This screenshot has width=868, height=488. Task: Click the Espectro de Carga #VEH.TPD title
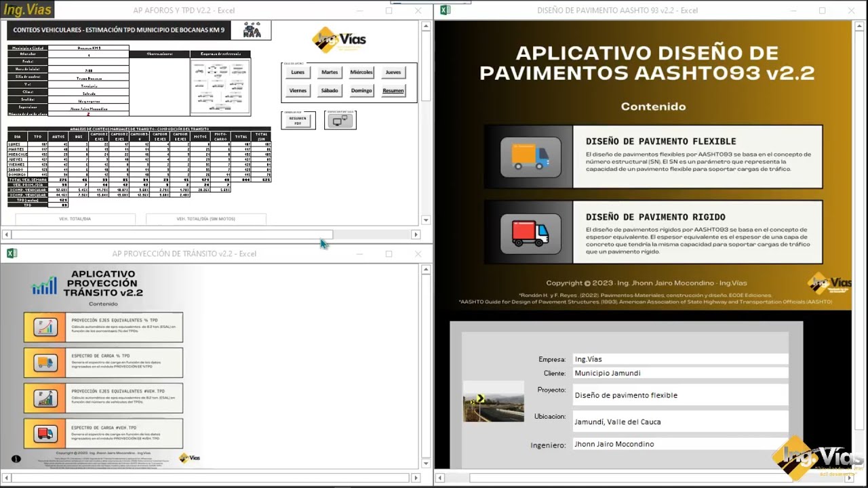pos(103,427)
